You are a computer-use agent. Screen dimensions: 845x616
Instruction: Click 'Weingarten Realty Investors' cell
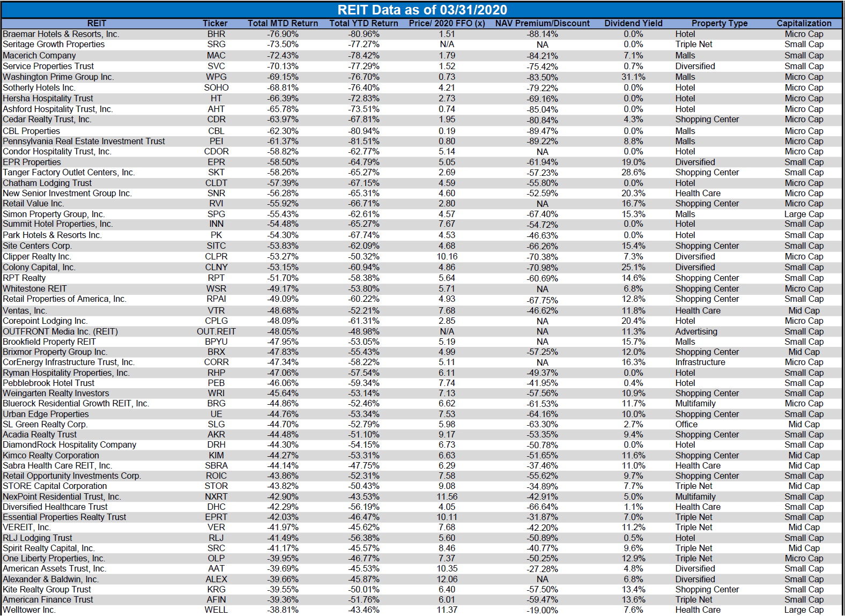[x=56, y=394]
